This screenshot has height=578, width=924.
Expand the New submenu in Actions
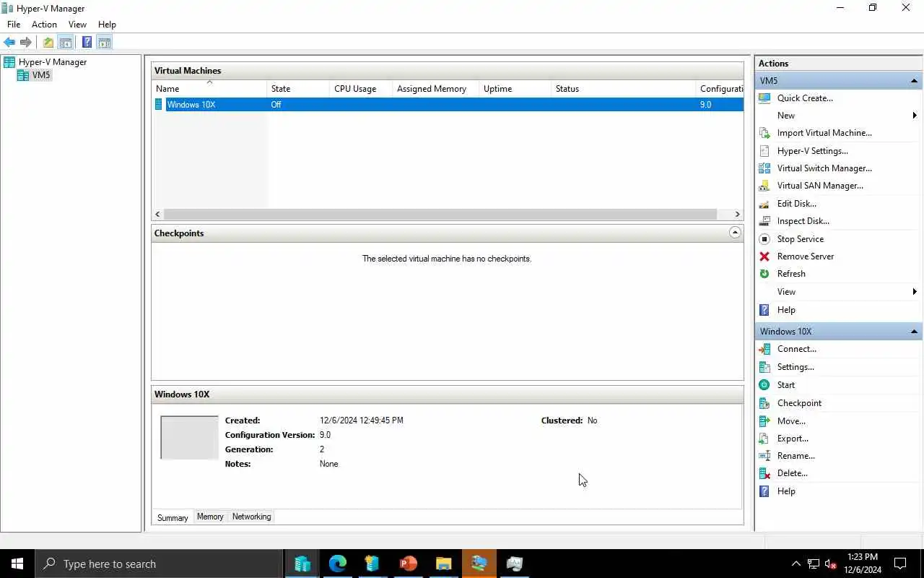tap(838, 116)
